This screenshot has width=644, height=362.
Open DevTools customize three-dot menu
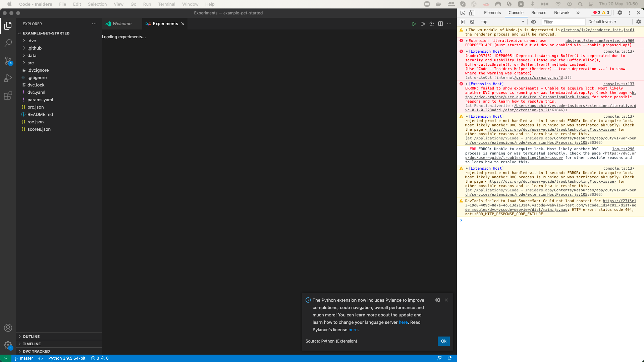click(629, 13)
